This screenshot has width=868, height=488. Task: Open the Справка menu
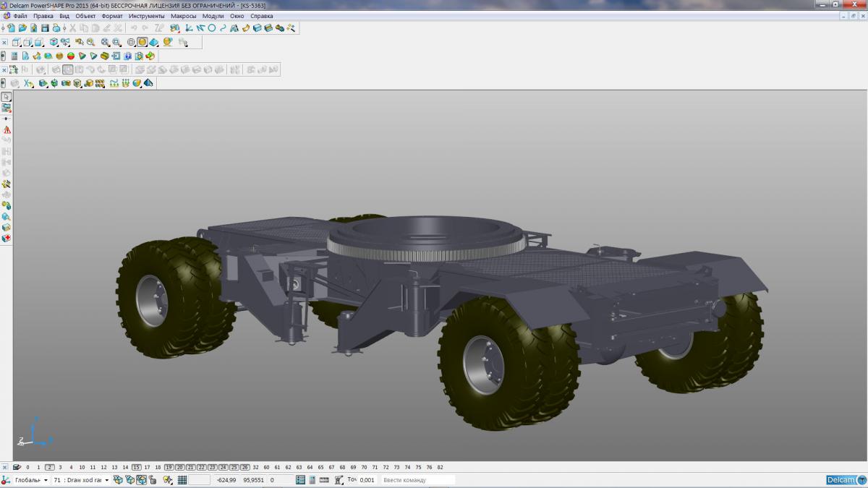(x=261, y=16)
